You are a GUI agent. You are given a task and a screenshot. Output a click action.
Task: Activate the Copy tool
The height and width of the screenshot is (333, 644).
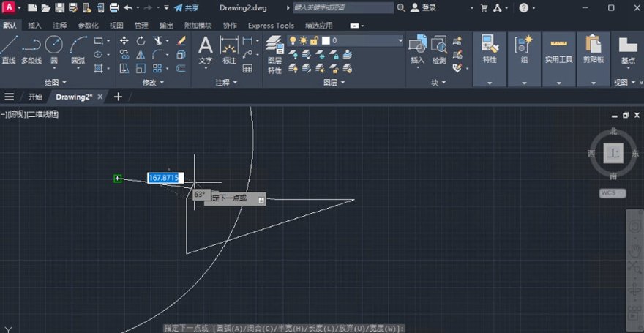[x=124, y=54]
